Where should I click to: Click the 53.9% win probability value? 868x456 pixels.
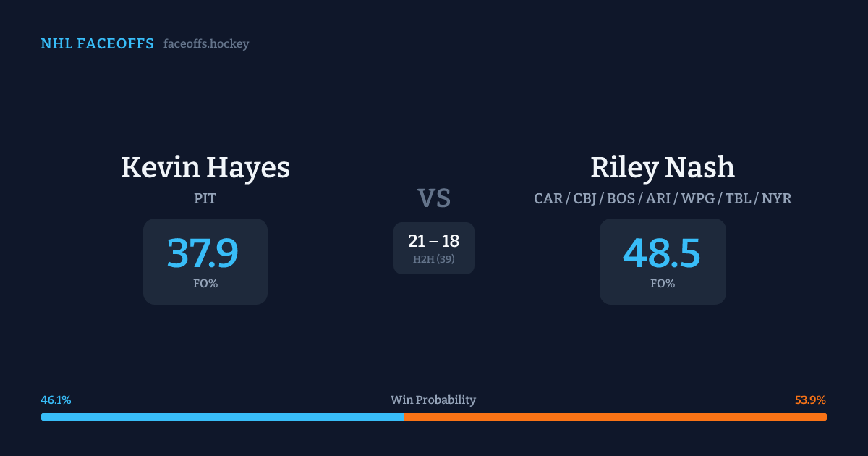[810, 400]
